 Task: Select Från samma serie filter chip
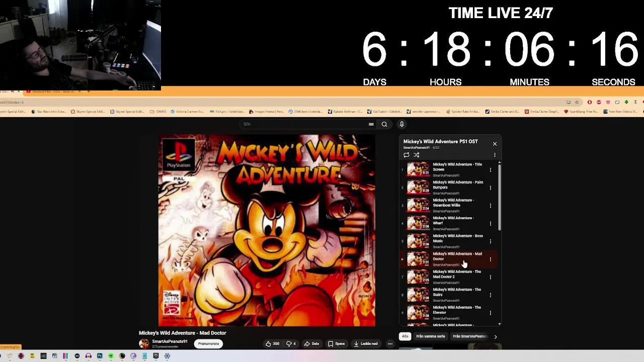(431, 336)
